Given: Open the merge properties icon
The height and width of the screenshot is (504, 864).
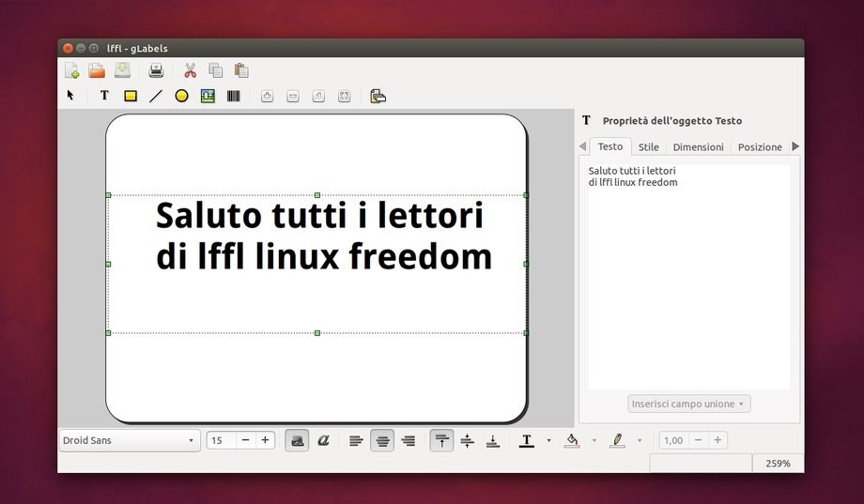Looking at the screenshot, I should tap(378, 96).
